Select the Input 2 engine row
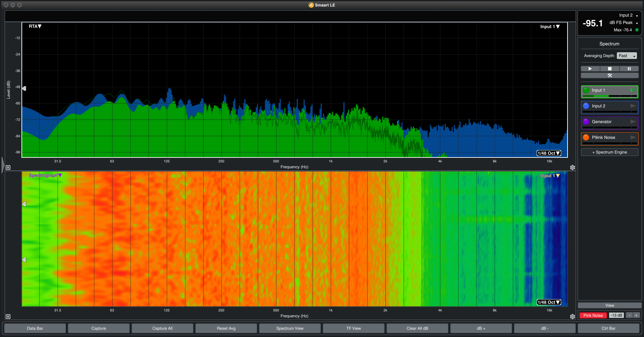Image resolution: width=644 pixels, height=337 pixels. pyautogui.click(x=609, y=107)
